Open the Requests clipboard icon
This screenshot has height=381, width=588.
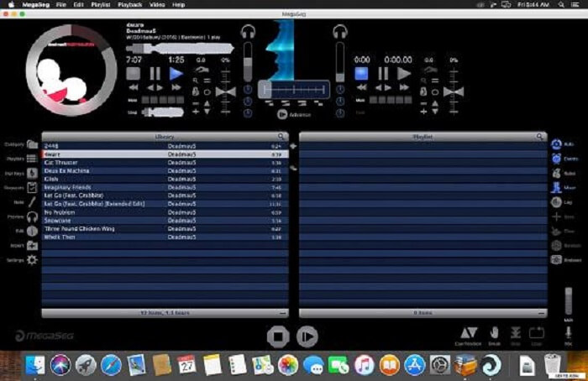(x=32, y=188)
